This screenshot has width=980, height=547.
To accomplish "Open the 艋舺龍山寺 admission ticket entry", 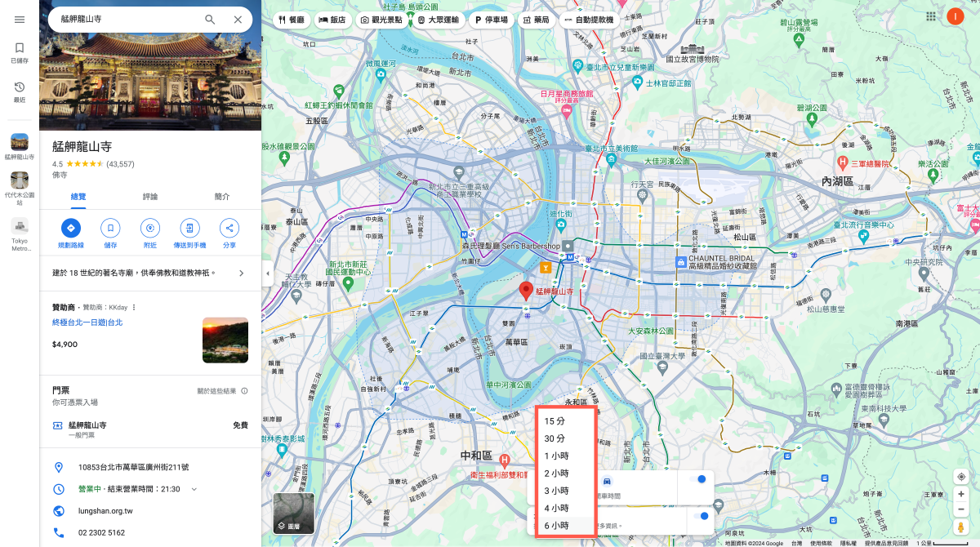I will click(x=150, y=429).
